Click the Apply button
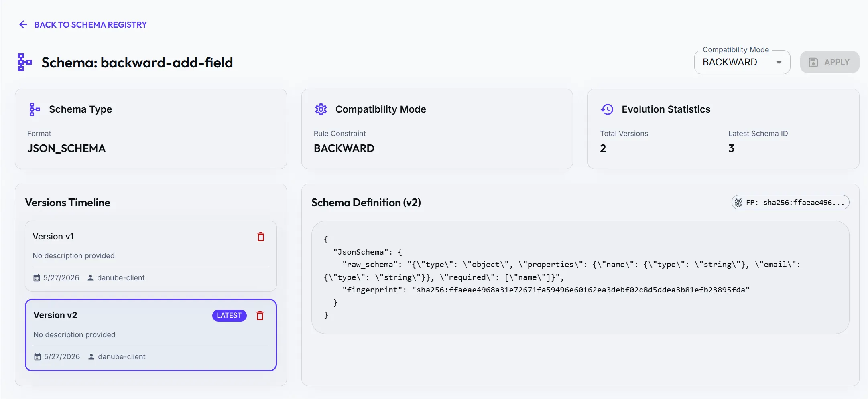This screenshot has height=399, width=868. click(829, 62)
